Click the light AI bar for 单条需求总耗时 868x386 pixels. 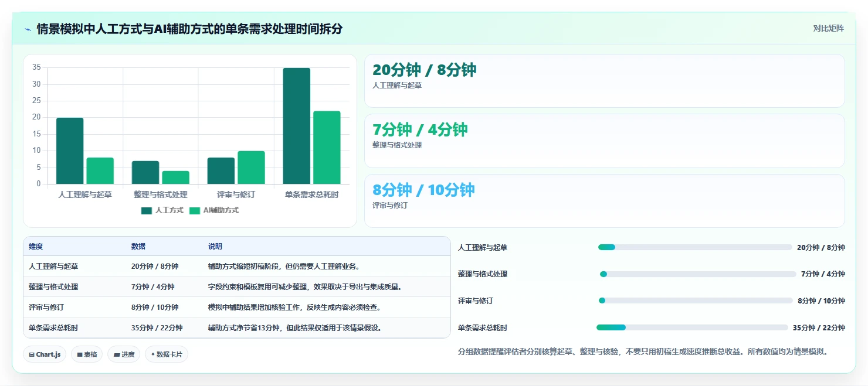point(327,148)
